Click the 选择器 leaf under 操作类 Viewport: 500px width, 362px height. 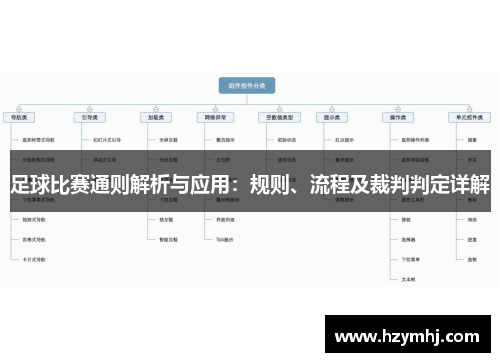tap(408, 240)
